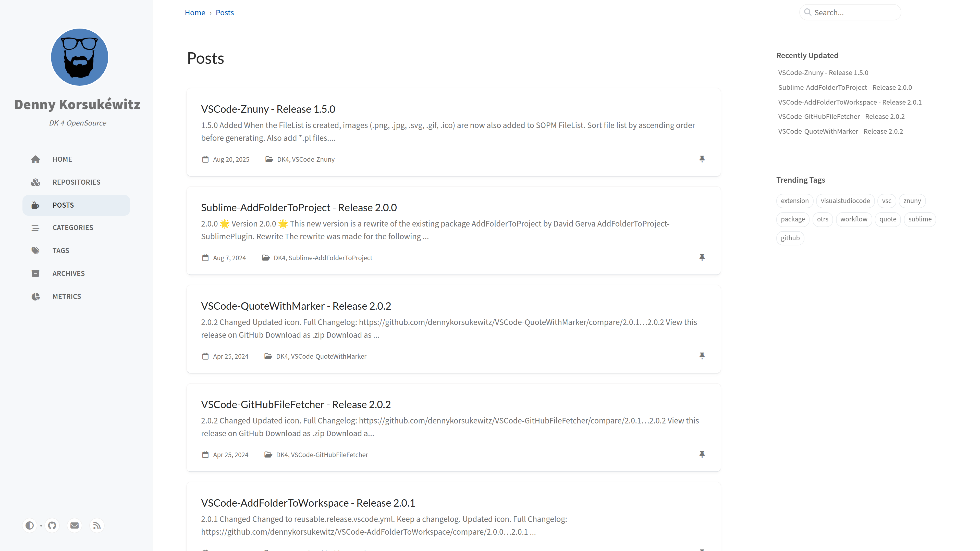Select the quote trending tag
The image size is (980, 551).
(x=888, y=219)
